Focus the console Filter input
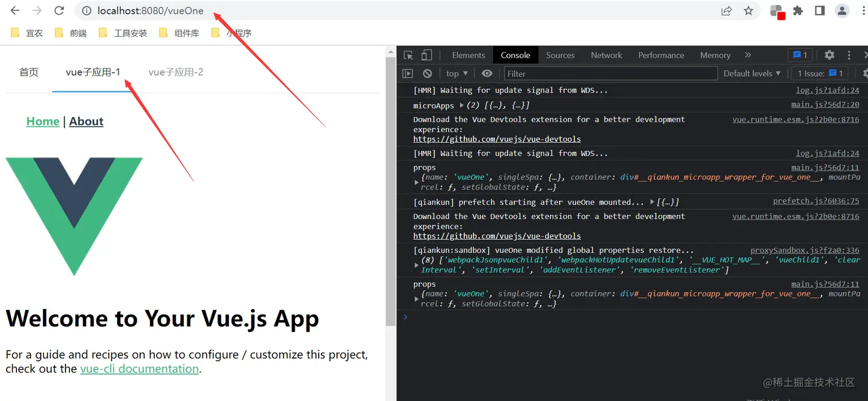Screen dimensions: 868x401 pyautogui.click(x=611, y=73)
